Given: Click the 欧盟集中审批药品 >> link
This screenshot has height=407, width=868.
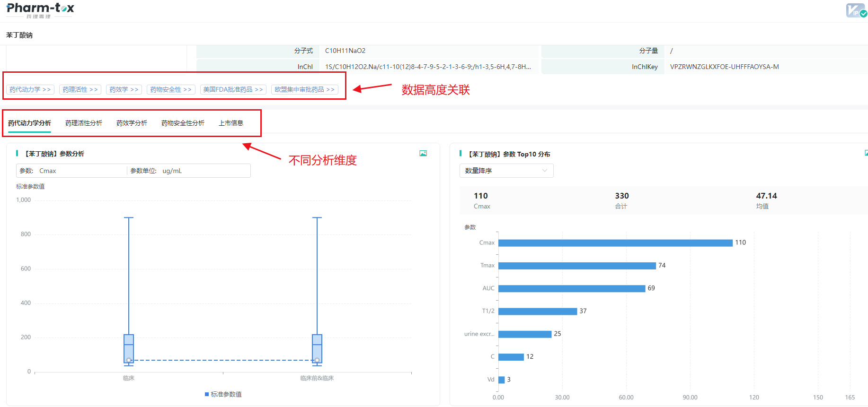Looking at the screenshot, I should coord(304,89).
